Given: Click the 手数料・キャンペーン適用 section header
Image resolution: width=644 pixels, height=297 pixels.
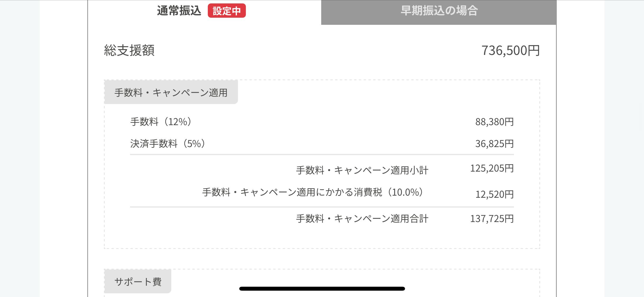Looking at the screenshot, I should pos(171,92).
